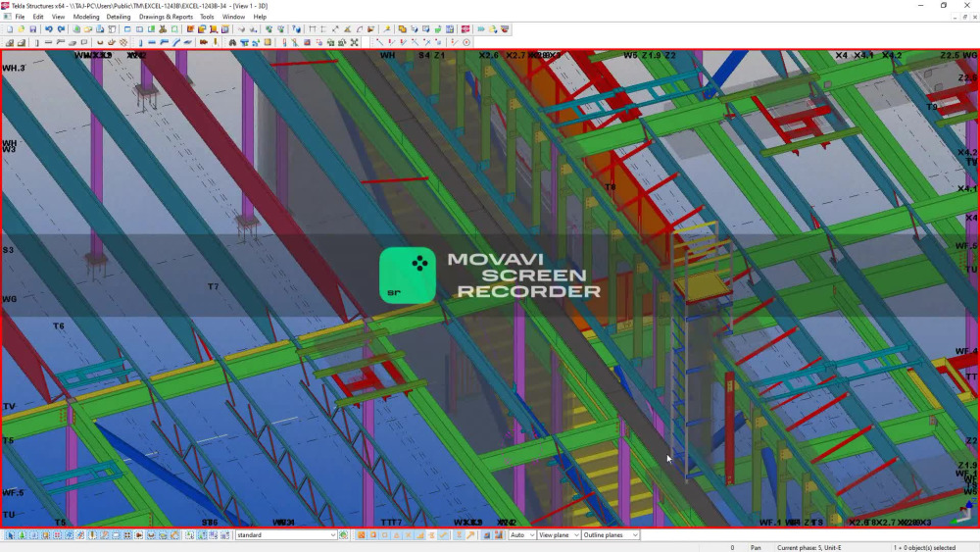The height and width of the screenshot is (552, 980).
Task: Select the blue steel polybeam tool
Action: coord(164,42)
